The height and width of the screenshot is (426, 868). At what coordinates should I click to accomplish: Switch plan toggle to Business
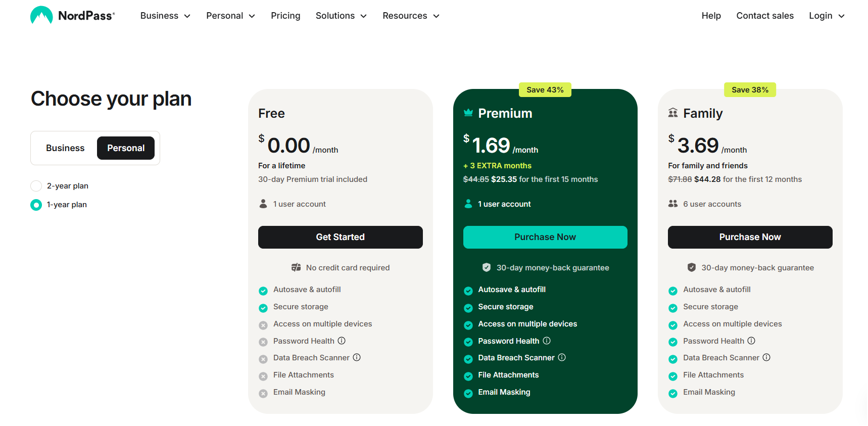coord(65,148)
